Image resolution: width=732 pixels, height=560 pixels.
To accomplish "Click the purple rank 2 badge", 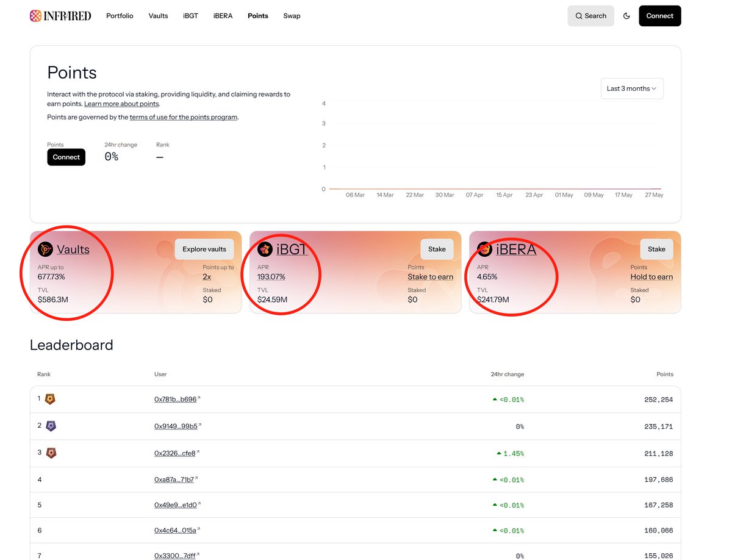I will click(x=51, y=426).
